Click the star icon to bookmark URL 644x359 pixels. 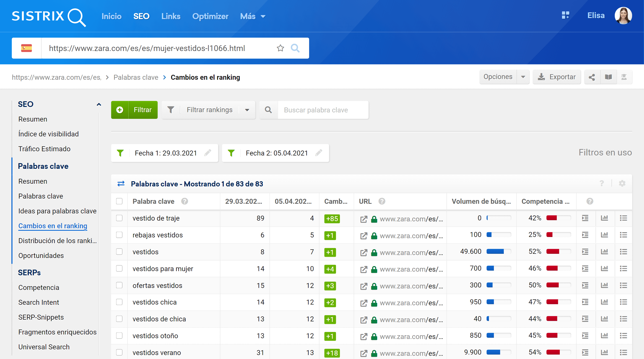[280, 48]
